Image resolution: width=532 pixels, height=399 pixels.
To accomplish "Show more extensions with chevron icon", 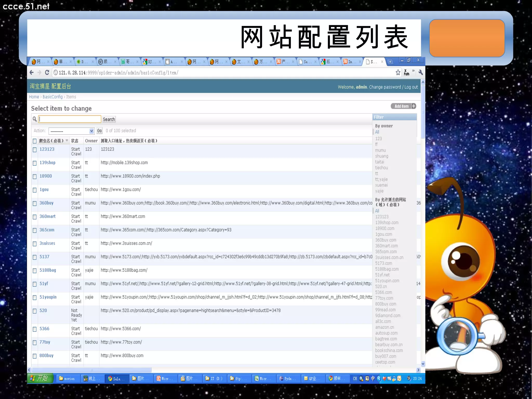I will (413, 71).
